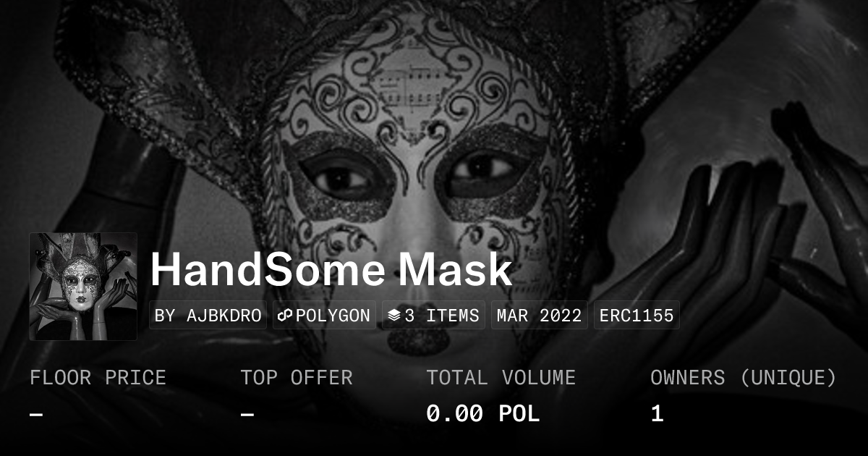Click the MAR 2022 creation date badge
The height and width of the screenshot is (456, 868).
coord(540,316)
